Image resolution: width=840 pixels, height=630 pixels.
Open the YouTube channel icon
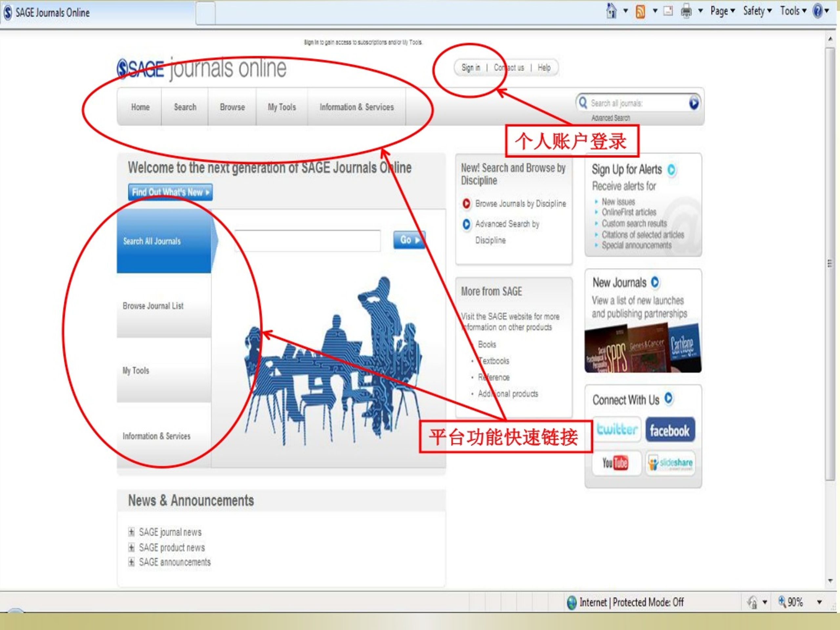[615, 463]
